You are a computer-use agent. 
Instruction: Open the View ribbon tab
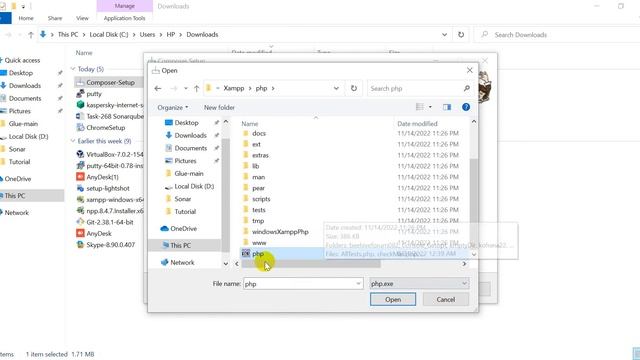pyautogui.click(x=82, y=18)
